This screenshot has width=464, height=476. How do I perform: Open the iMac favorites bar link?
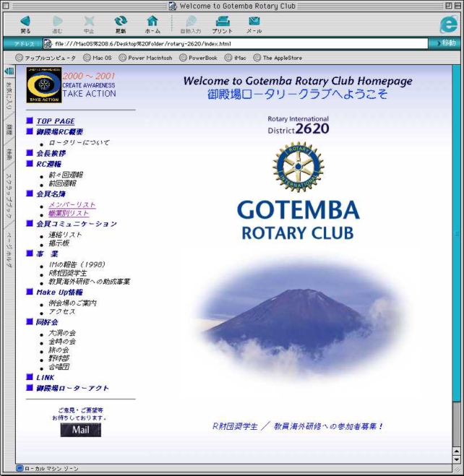tap(236, 58)
